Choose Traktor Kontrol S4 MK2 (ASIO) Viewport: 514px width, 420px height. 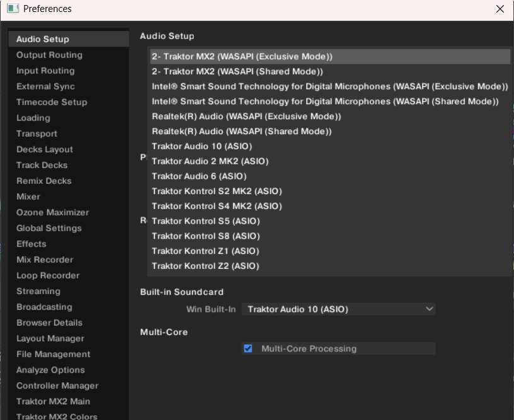pos(330,206)
